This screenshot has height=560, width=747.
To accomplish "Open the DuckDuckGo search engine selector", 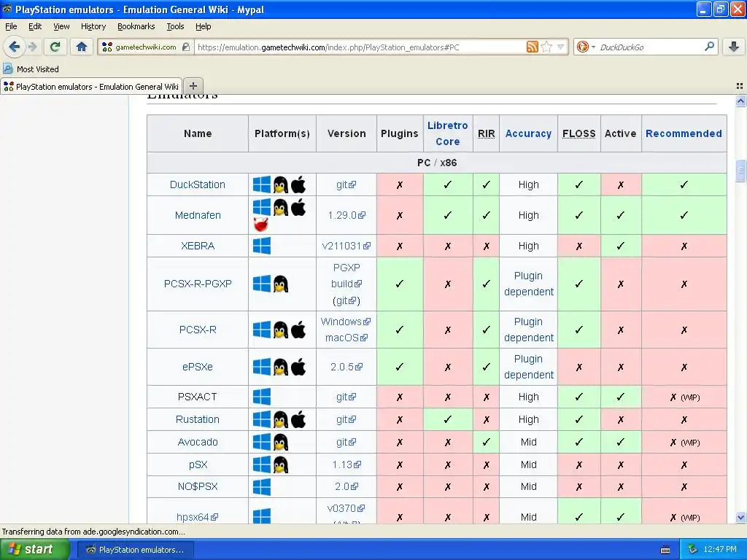I will click(x=586, y=47).
